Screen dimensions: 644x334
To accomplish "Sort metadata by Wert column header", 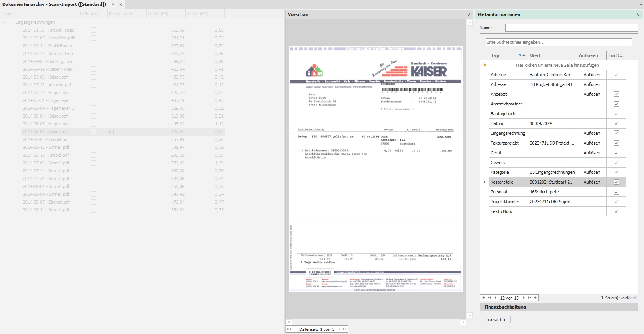I will pyautogui.click(x=553, y=55).
